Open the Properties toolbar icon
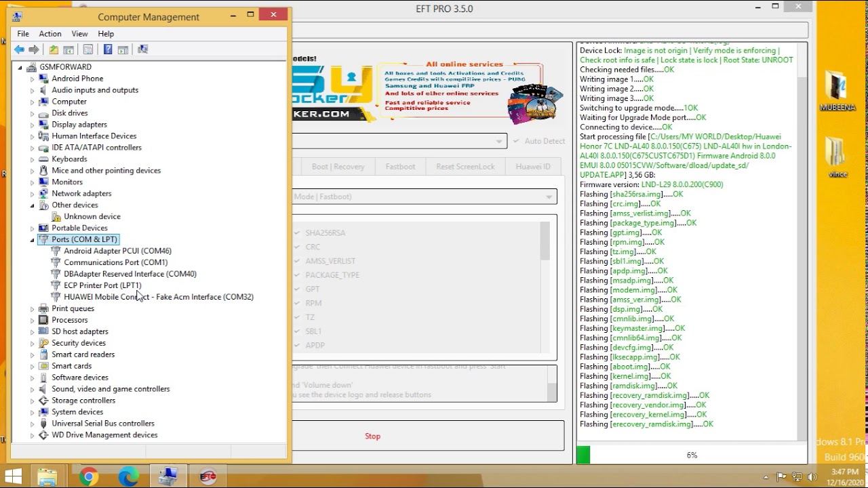Screen dimensions: 868x488 click(x=88, y=49)
